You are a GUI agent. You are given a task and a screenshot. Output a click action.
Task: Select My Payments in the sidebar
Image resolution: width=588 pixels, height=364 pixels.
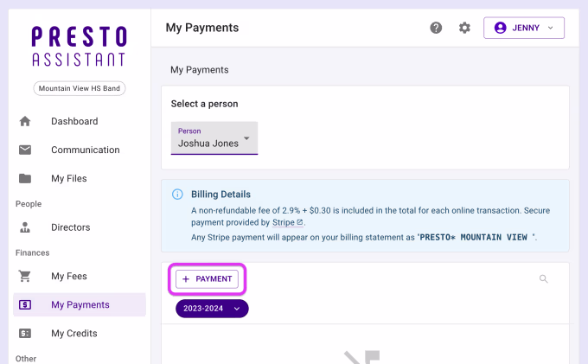coord(80,304)
